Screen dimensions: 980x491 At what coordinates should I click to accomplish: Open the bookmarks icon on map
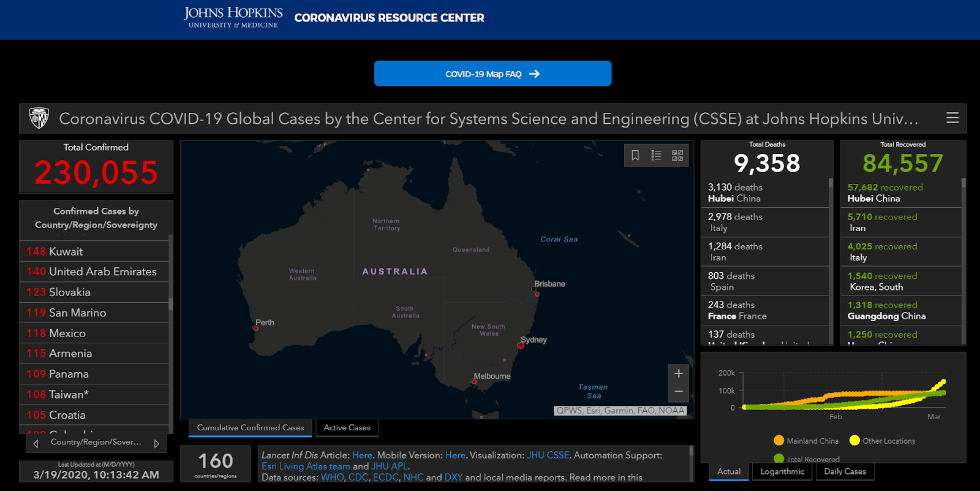point(635,156)
